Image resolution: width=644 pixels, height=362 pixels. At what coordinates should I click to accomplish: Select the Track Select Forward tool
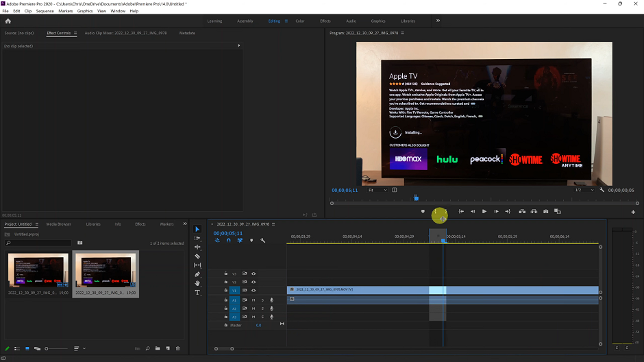click(197, 238)
